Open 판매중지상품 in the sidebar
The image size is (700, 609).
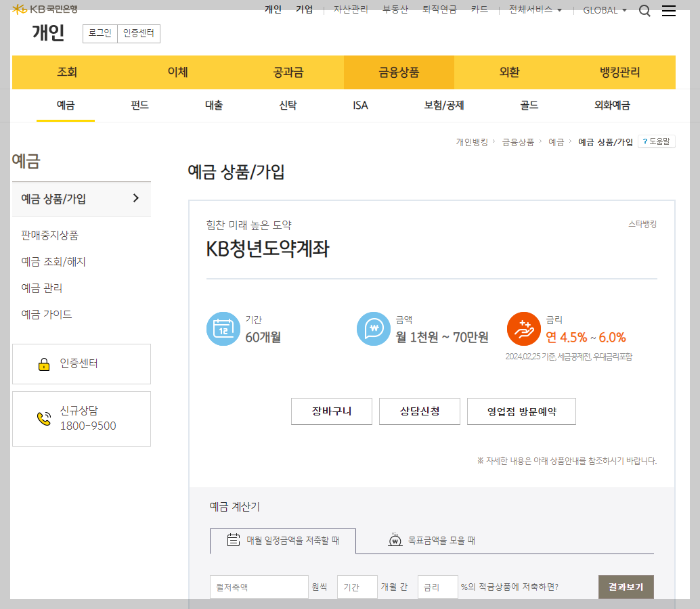[50, 235]
